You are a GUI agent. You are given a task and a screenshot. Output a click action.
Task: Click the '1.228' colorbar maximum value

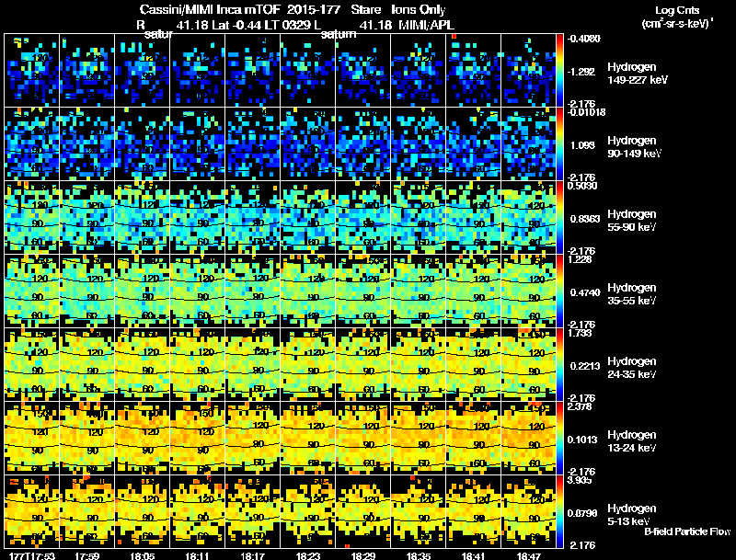580,259
